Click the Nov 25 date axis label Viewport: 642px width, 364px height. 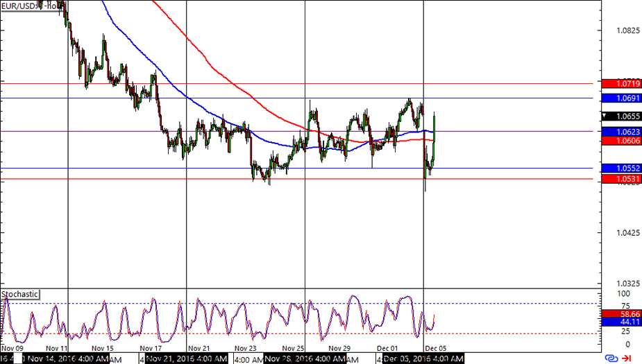click(293, 349)
